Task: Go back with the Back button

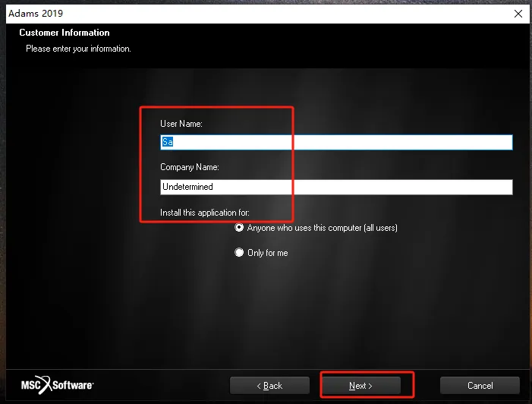Action: [x=269, y=386]
